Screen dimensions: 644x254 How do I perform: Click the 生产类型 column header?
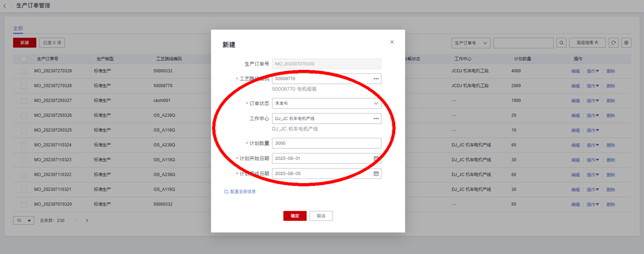(x=105, y=59)
